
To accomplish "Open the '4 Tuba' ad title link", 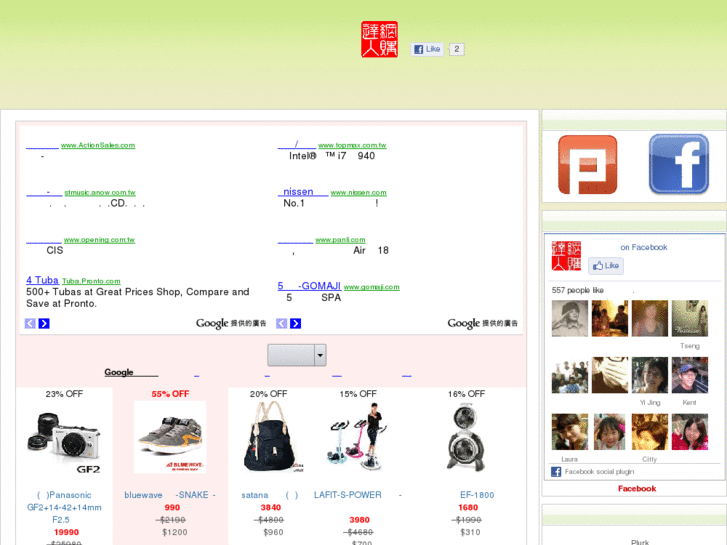I will tap(42, 280).
